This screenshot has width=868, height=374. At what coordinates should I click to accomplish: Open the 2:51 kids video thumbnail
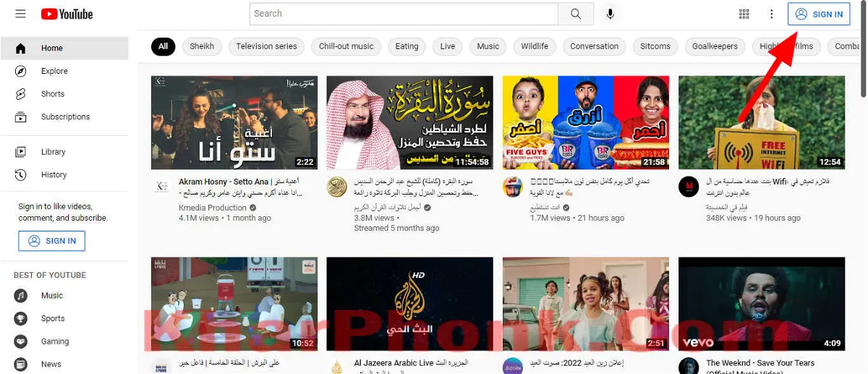pyautogui.click(x=586, y=304)
